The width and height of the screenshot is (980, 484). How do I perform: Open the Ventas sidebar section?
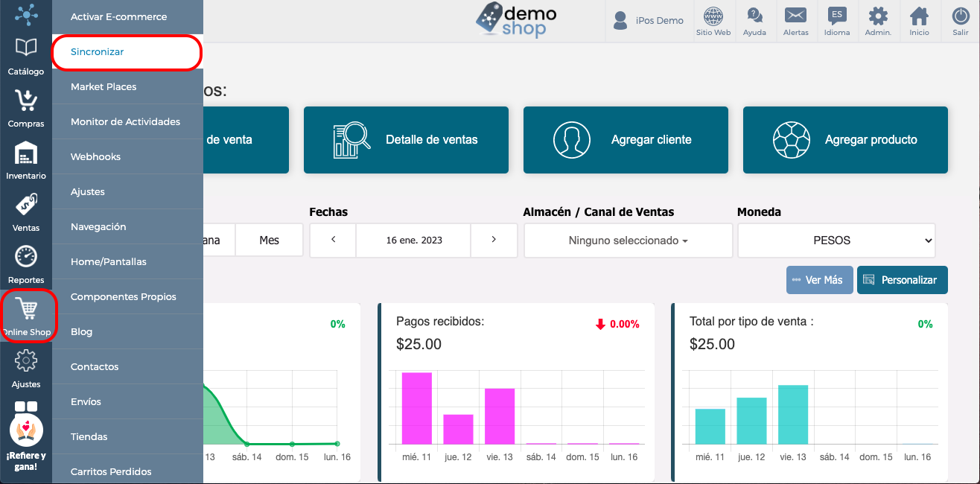[x=26, y=212]
